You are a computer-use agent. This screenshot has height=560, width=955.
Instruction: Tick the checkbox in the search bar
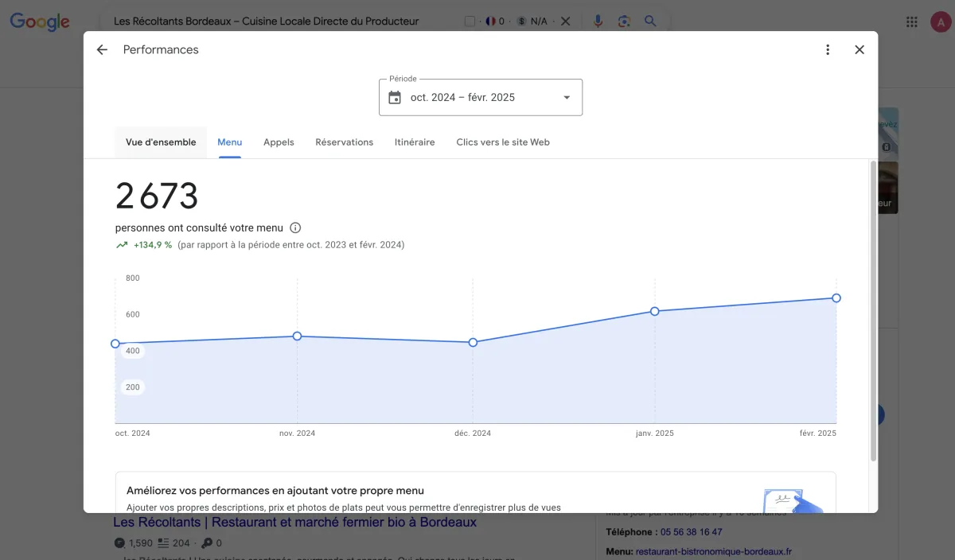(x=470, y=21)
